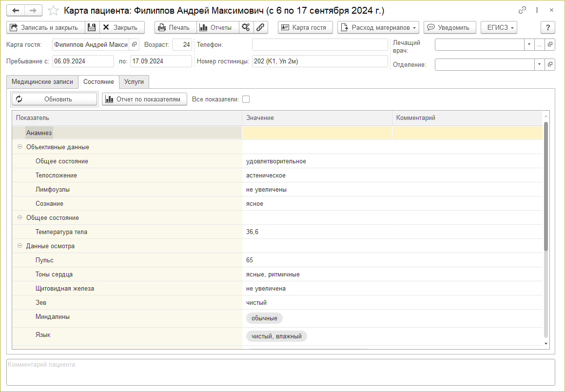This screenshot has height=392, width=565.
Task: Click the value астеническое
Action: pyautogui.click(x=266, y=176)
